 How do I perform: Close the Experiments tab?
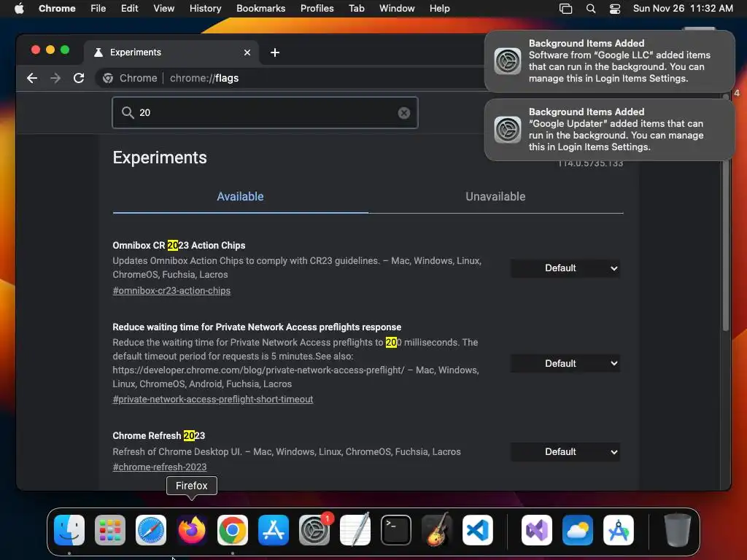point(247,52)
